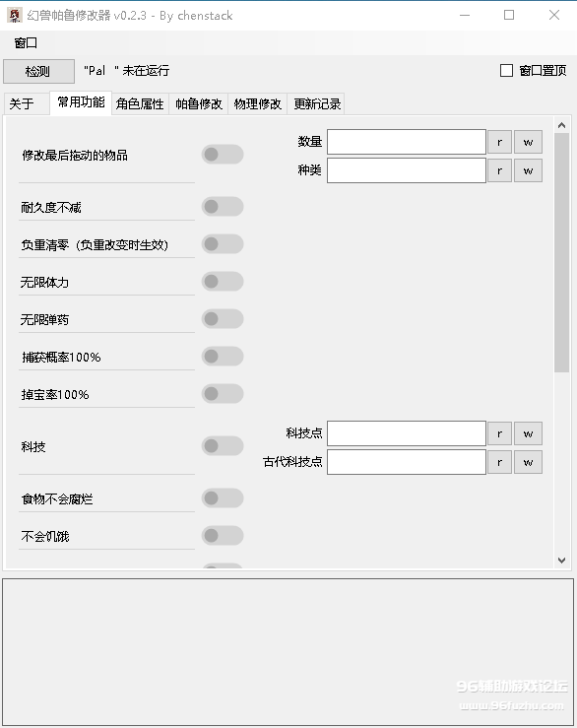Click the app icon in title bar
Viewport: 577px width, 728px height.
point(15,16)
